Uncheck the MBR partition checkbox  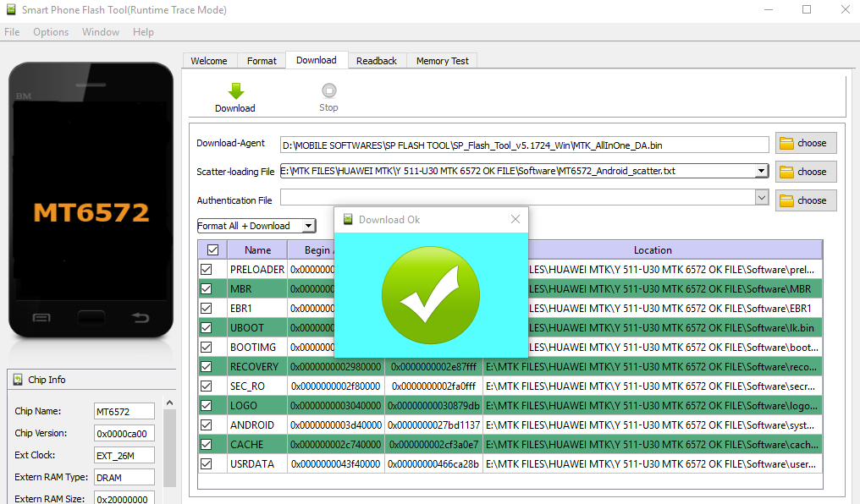207,288
